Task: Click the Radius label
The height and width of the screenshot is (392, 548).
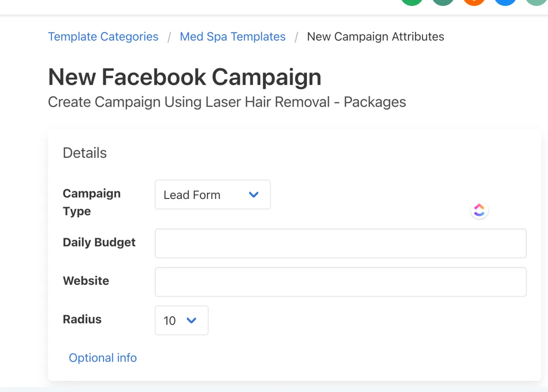Action: point(82,319)
